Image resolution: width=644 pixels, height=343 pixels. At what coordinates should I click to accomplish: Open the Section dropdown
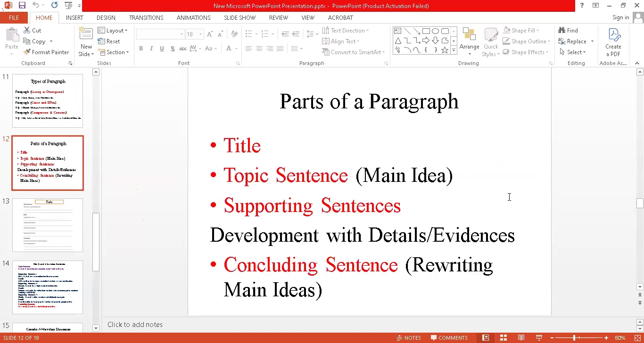pos(113,52)
